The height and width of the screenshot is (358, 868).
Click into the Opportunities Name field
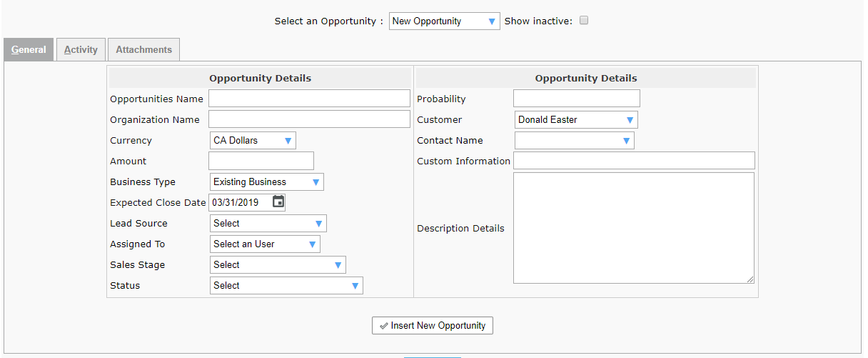[309, 99]
